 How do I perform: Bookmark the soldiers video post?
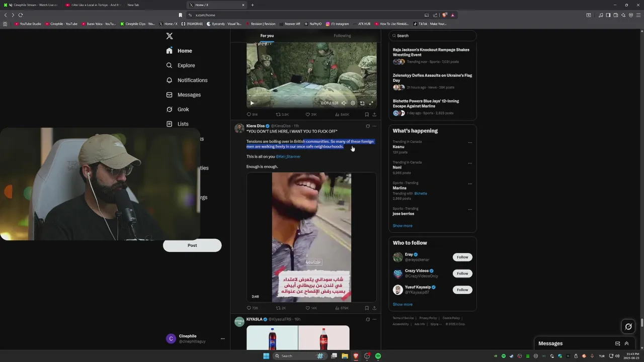367,115
